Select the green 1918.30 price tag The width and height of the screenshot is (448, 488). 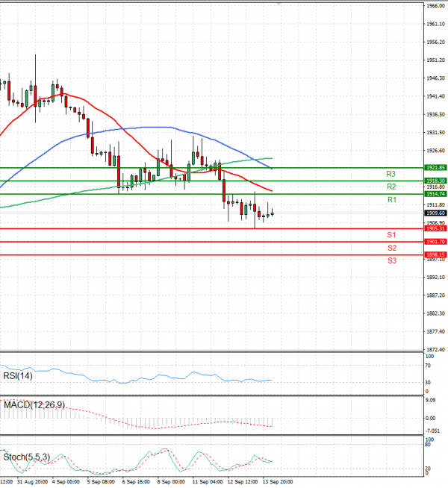click(435, 181)
